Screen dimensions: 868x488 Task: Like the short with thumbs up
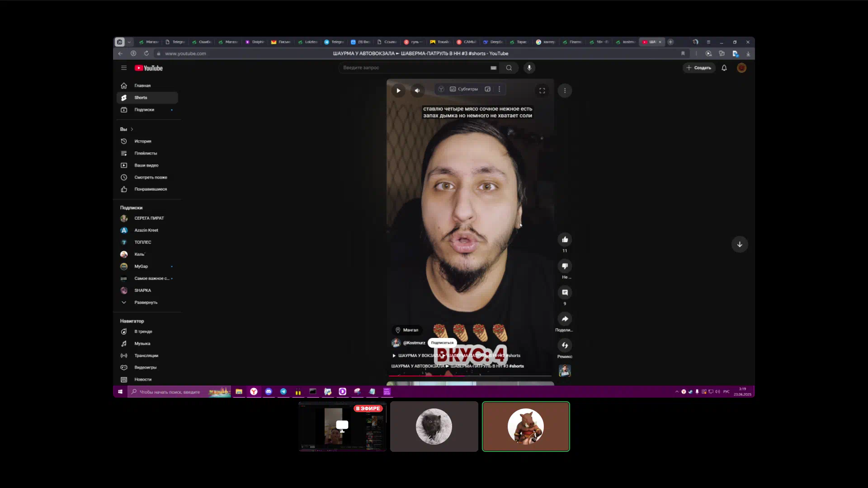click(x=565, y=239)
